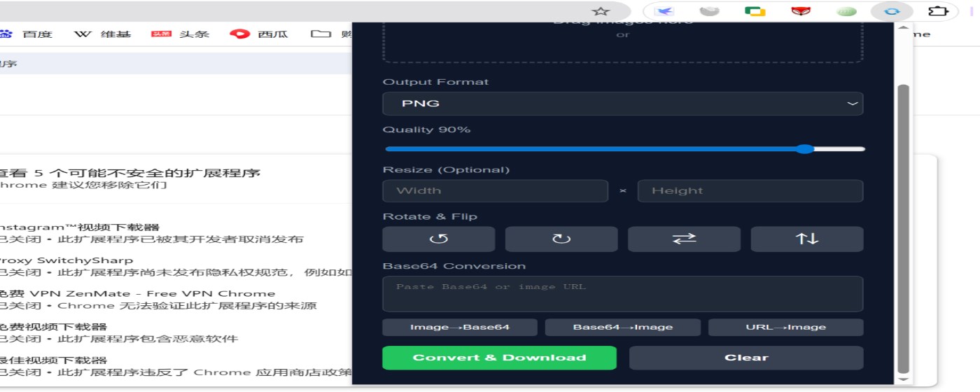Bookmark this page with the star icon
Screen dimensions: 980x392
(x=601, y=11)
